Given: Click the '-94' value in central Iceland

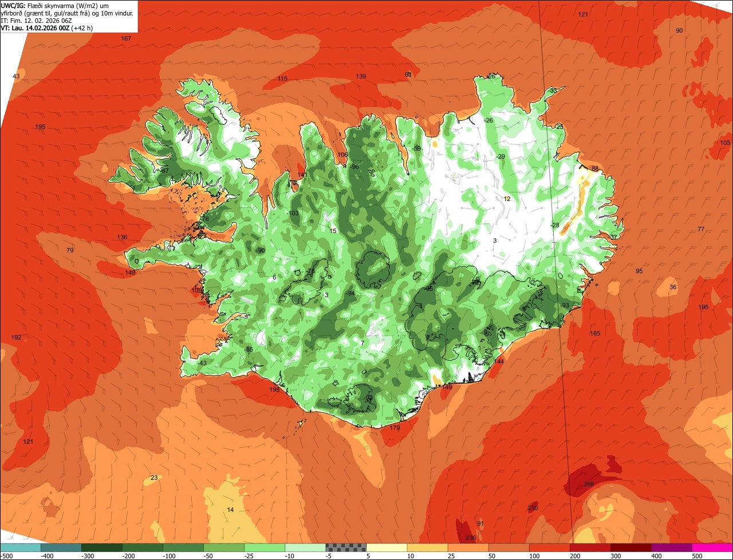Looking at the screenshot, I should pyautogui.click(x=350, y=293).
